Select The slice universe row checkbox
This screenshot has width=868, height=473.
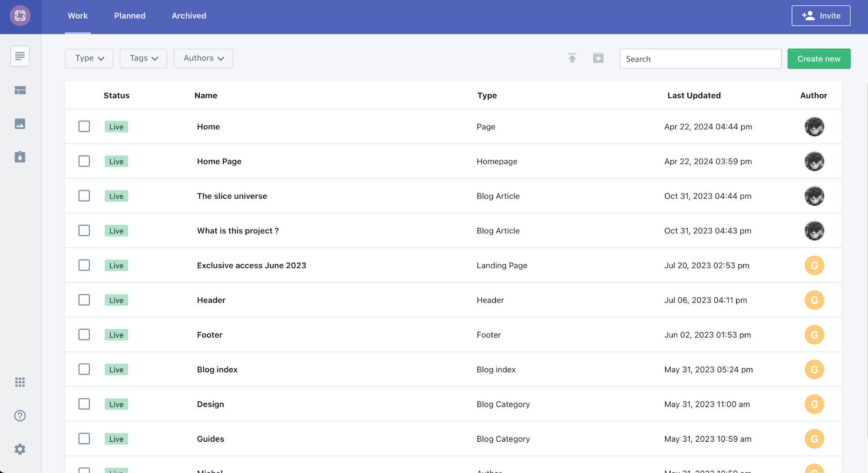[84, 196]
